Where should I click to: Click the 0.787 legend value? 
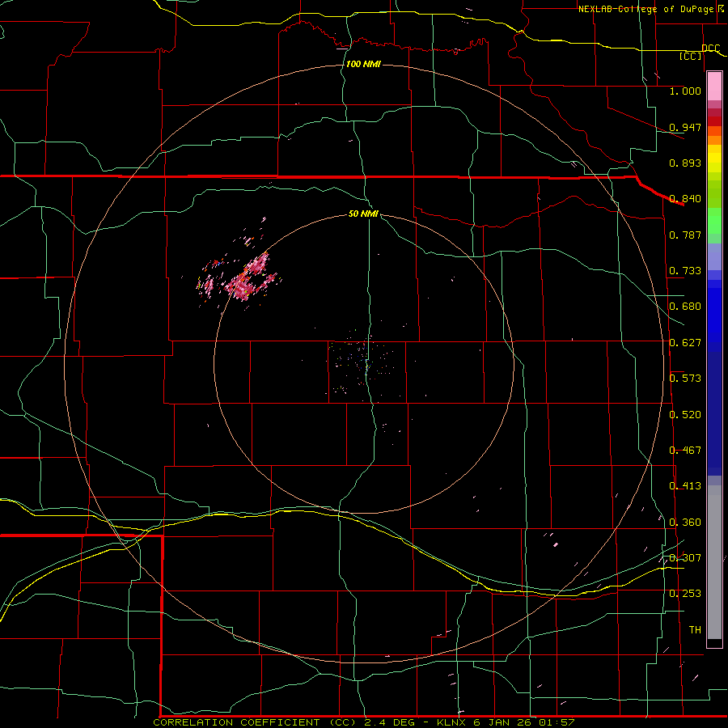click(x=685, y=235)
